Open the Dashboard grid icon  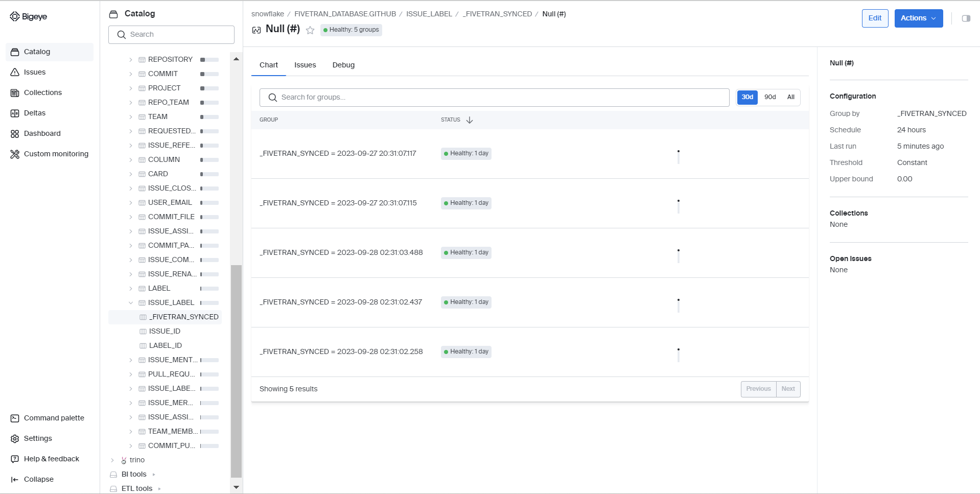(15, 133)
